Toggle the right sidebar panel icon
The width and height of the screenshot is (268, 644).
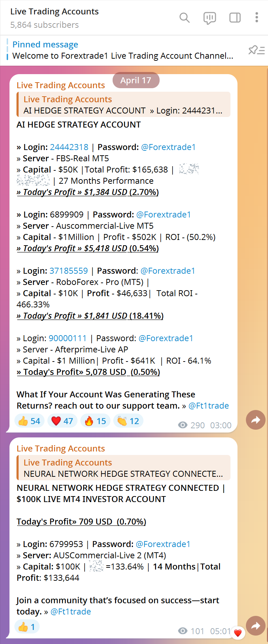click(x=235, y=18)
